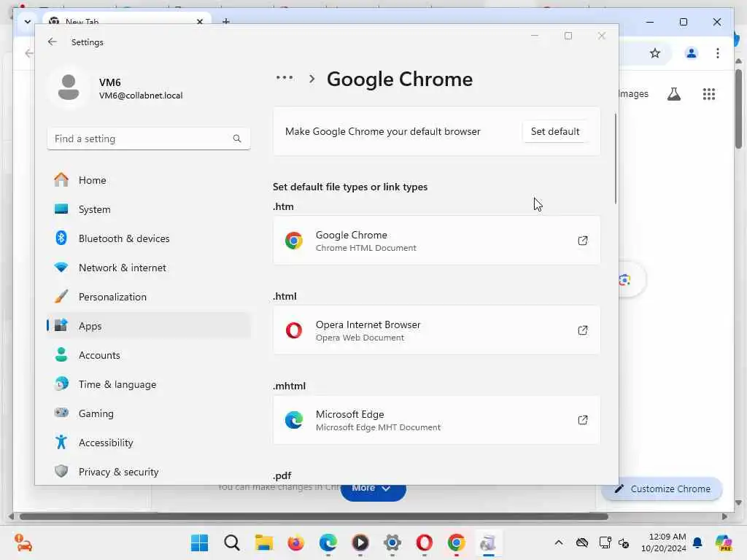This screenshot has width=747, height=560.
Task: Open Microsoft Edge from taskbar
Action: pos(328,542)
